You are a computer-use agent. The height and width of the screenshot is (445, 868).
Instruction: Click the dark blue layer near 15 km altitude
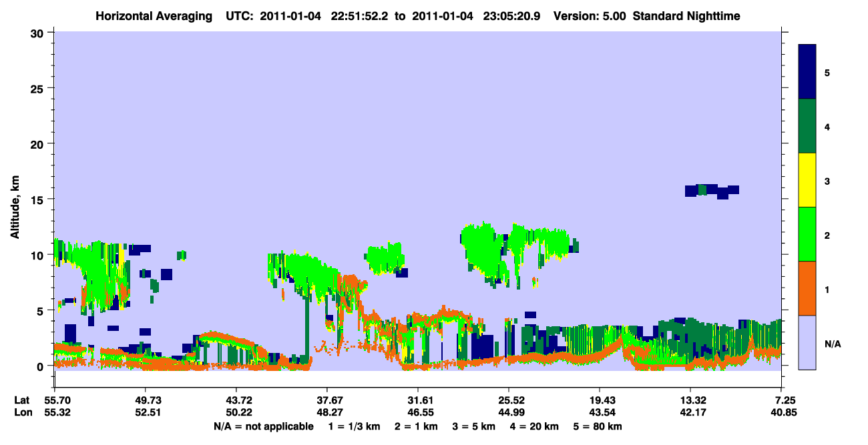click(712, 191)
